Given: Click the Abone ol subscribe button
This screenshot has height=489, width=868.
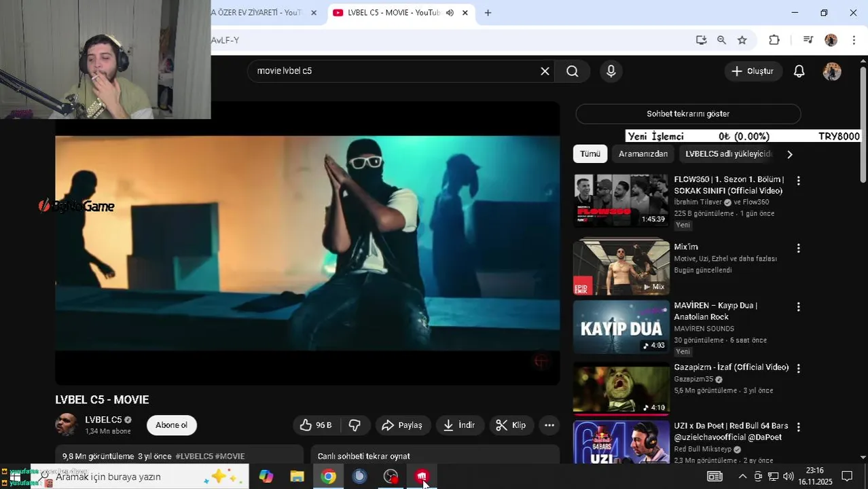Looking at the screenshot, I should pyautogui.click(x=171, y=425).
